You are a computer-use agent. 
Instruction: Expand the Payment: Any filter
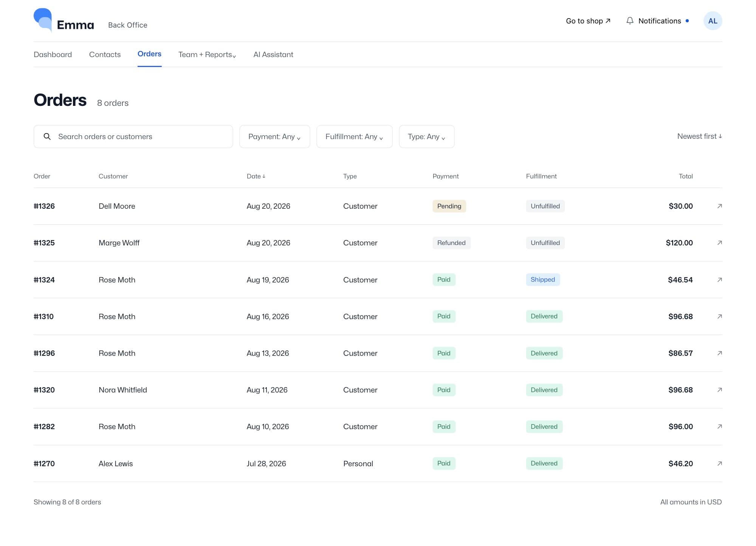(275, 136)
